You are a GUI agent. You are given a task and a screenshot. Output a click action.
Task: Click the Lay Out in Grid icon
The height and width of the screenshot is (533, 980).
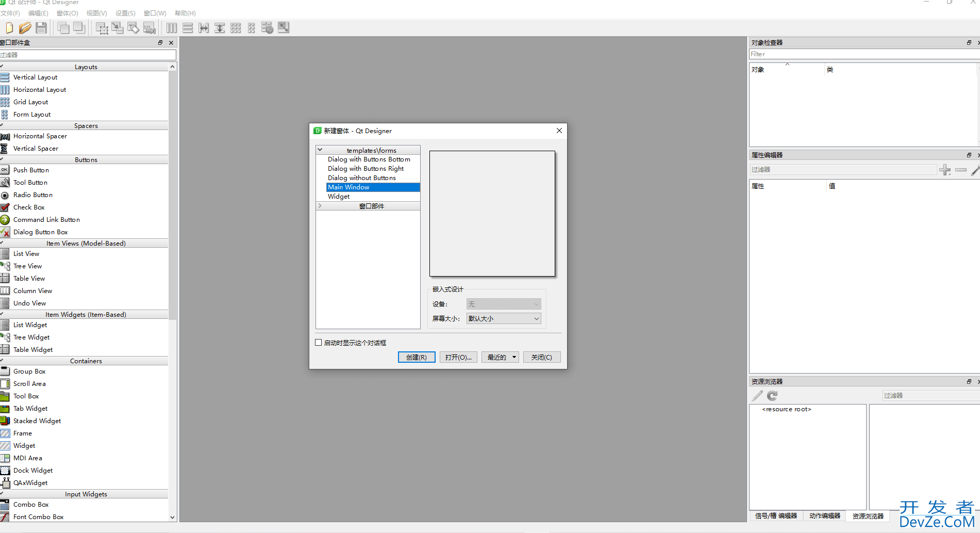point(236,28)
